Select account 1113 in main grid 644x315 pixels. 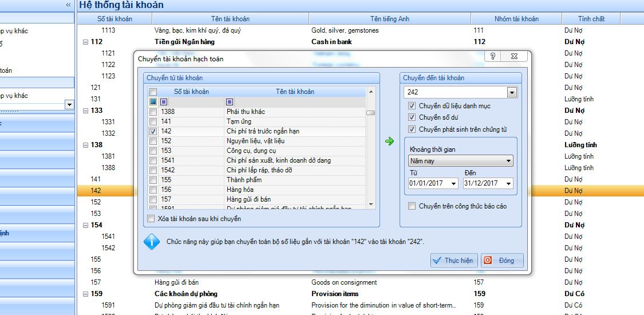point(108,30)
